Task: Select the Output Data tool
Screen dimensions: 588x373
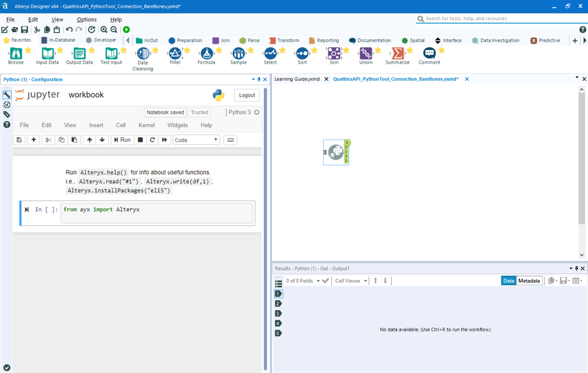Action: (79, 56)
